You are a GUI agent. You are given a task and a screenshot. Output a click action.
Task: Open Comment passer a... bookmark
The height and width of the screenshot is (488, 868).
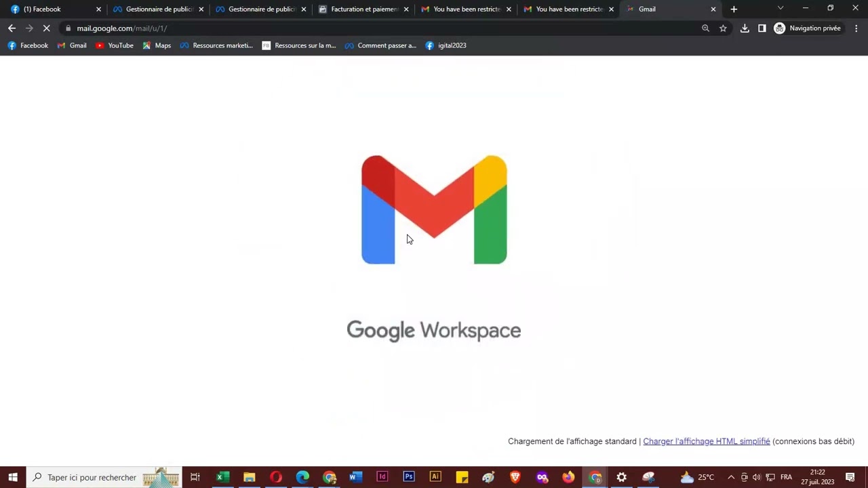click(380, 45)
